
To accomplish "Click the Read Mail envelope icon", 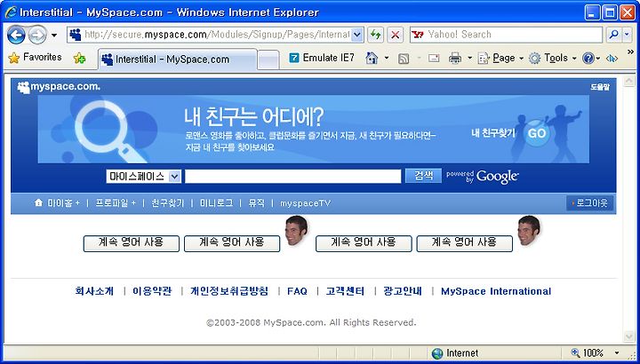I will [434, 59].
